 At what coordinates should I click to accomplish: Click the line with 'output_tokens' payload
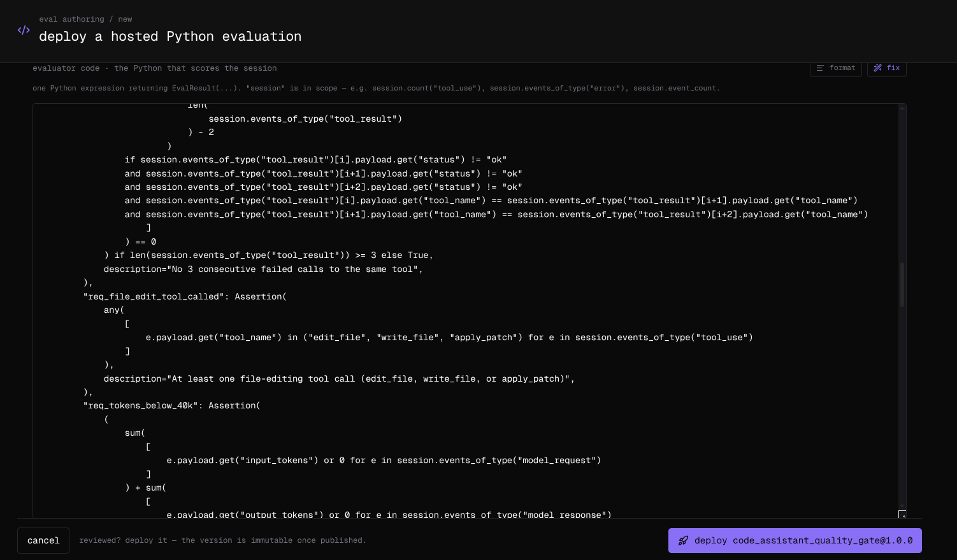(x=389, y=514)
